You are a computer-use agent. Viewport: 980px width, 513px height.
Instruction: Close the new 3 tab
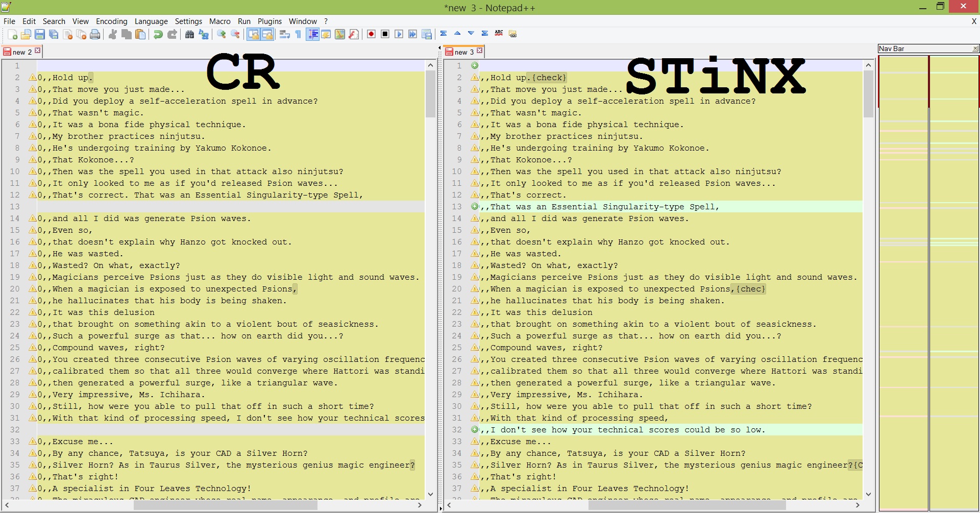(x=480, y=51)
